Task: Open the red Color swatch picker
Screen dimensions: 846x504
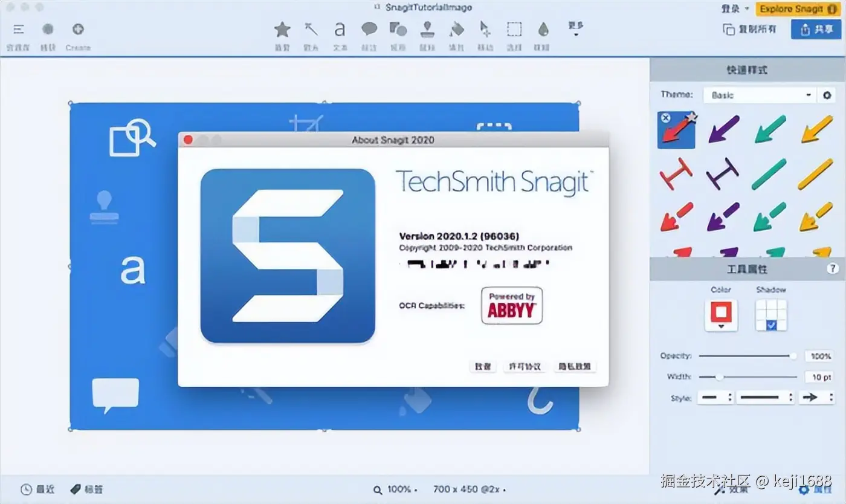Action: pyautogui.click(x=721, y=315)
